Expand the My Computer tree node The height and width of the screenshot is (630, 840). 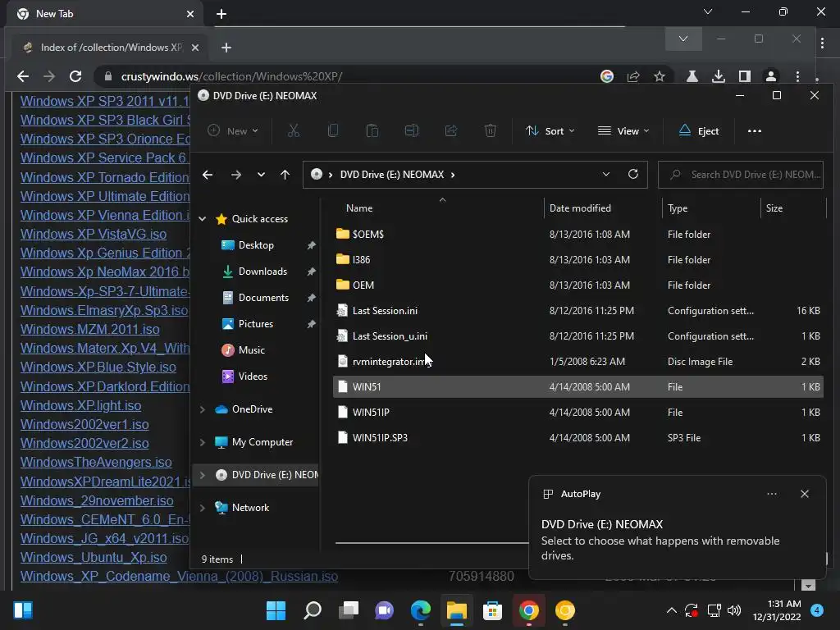pyautogui.click(x=202, y=442)
